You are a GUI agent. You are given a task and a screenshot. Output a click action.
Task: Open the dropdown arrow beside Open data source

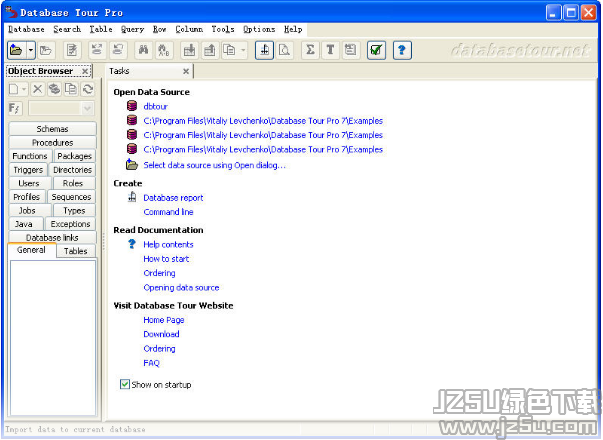[31, 50]
